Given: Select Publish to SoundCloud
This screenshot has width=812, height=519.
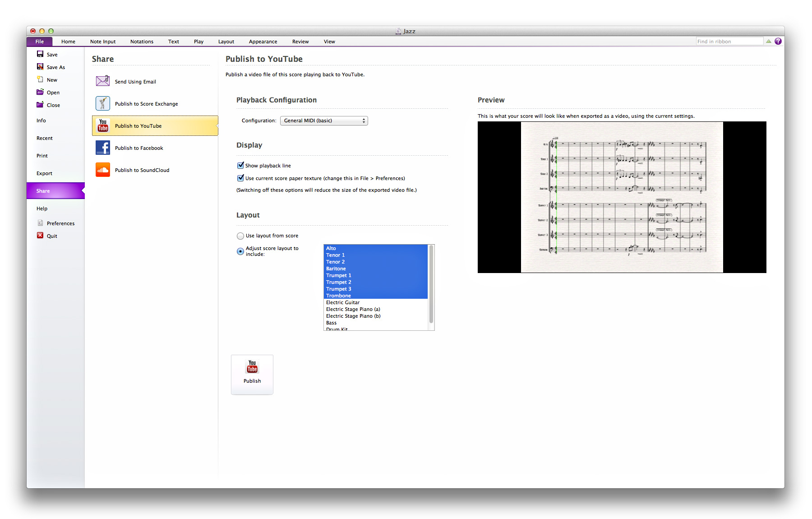Looking at the screenshot, I should tap(155, 170).
